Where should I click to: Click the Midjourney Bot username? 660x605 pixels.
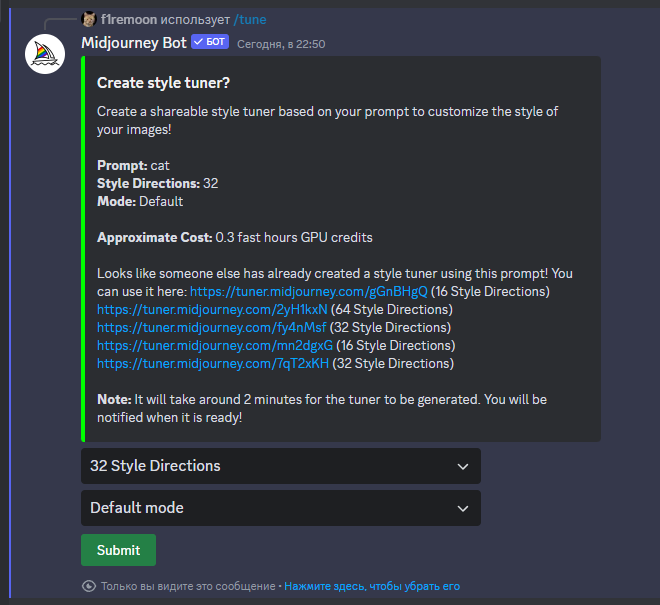(x=133, y=43)
